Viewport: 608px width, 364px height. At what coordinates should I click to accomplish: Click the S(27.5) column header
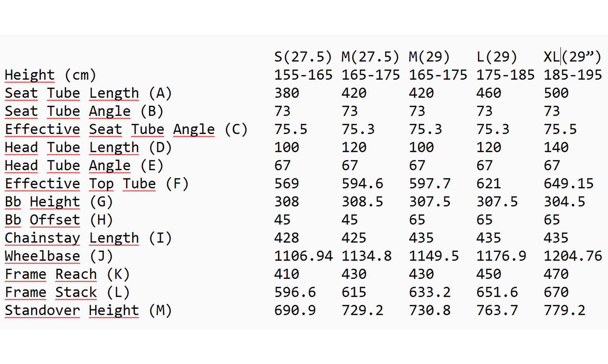(303, 57)
